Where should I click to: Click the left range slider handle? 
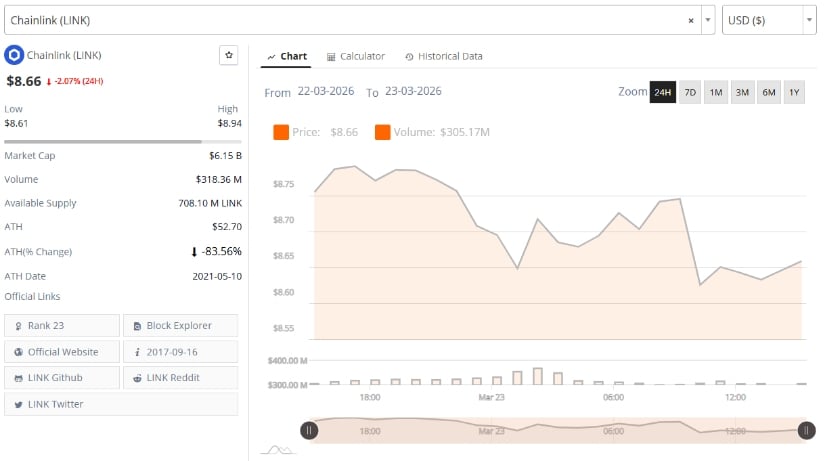point(310,430)
